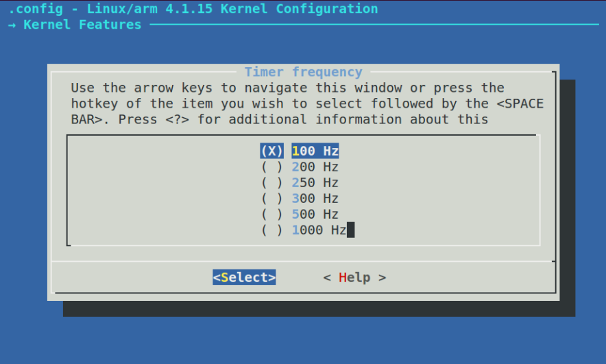The width and height of the screenshot is (606, 364).
Task: Choose the 200 Hz radio option
Action: [300, 167]
